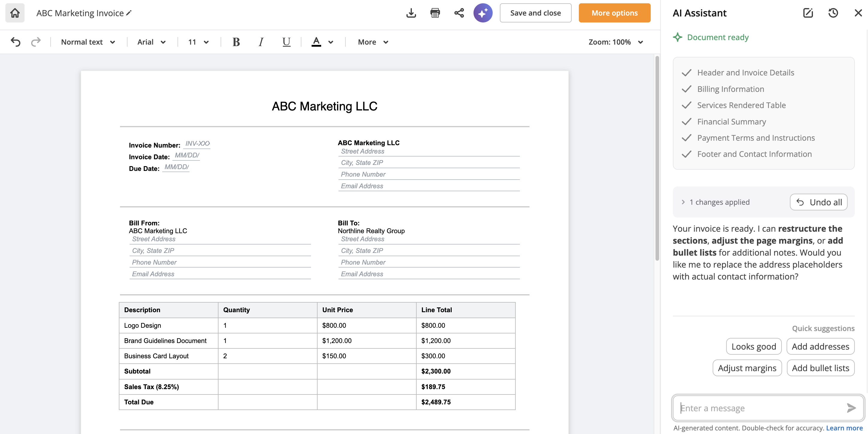
Task: Undo all AI changes
Action: click(x=819, y=202)
